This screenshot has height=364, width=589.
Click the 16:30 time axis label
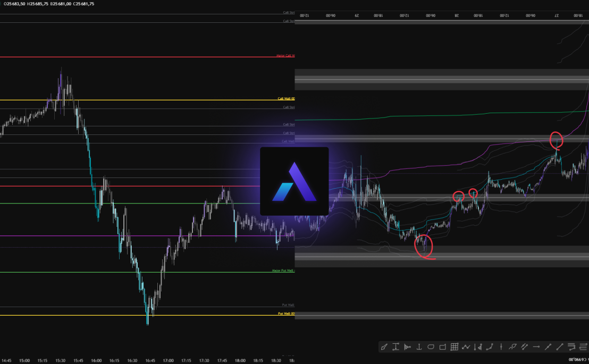pyautogui.click(x=132, y=360)
